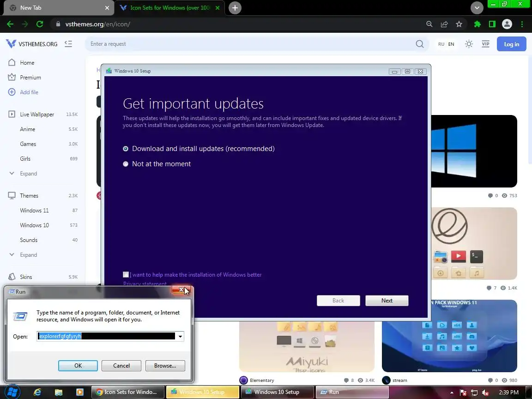532x399 pixels.
Task: Open the Privacy statement link
Action: click(145, 284)
